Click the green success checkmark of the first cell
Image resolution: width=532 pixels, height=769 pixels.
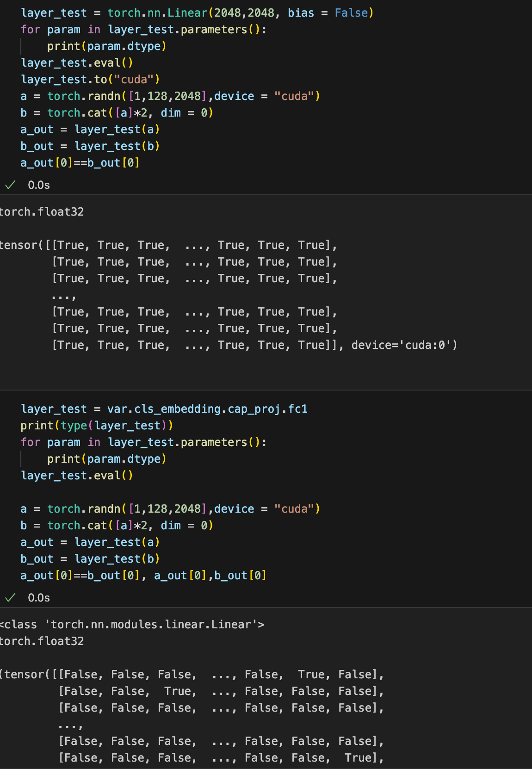pyautogui.click(x=10, y=185)
